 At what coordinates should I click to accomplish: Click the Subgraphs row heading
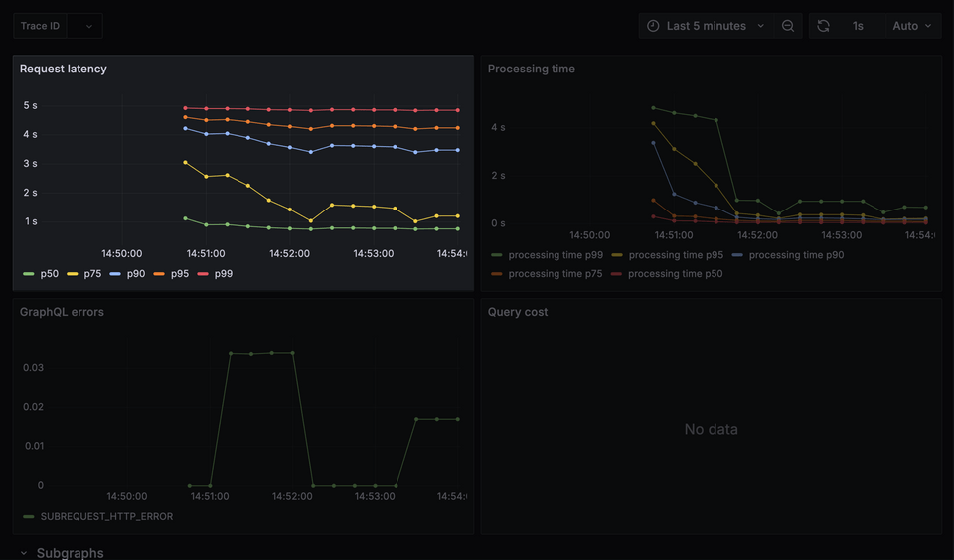(70, 553)
